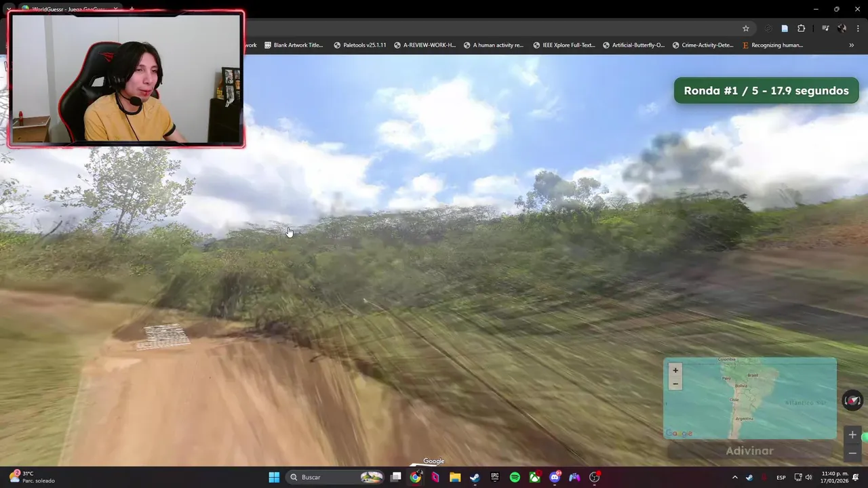Open the notifications bell icon
Viewport: 868px width, 488px height.
[x=856, y=477]
